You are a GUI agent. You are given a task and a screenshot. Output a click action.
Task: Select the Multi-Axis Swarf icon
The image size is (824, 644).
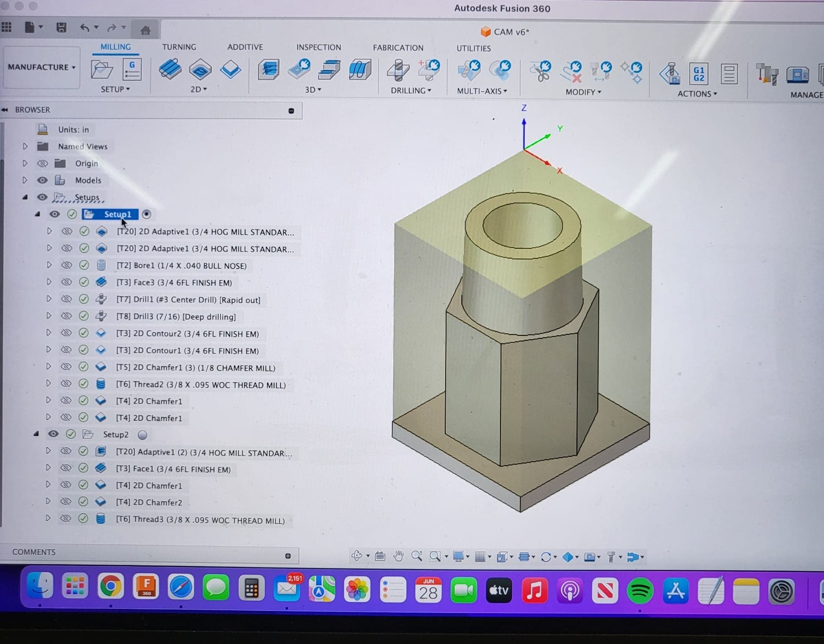pos(469,70)
